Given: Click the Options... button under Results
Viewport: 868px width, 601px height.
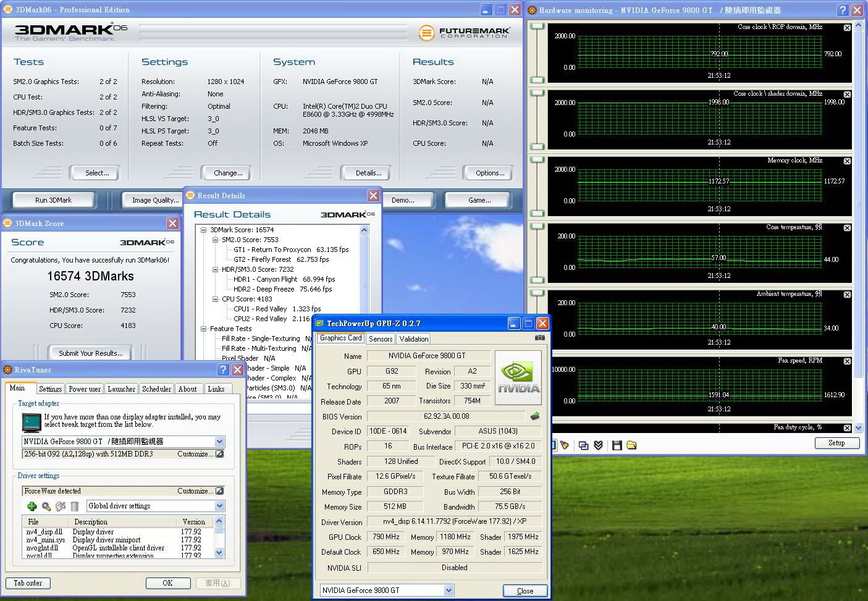Looking at the screenshot, I should (x=489, y=173).
